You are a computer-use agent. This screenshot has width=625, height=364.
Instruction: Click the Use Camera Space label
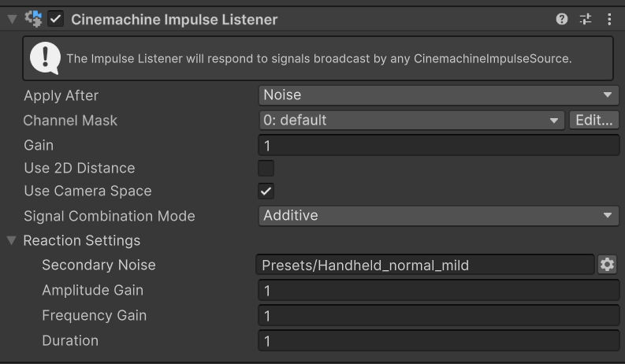point(87,191)
